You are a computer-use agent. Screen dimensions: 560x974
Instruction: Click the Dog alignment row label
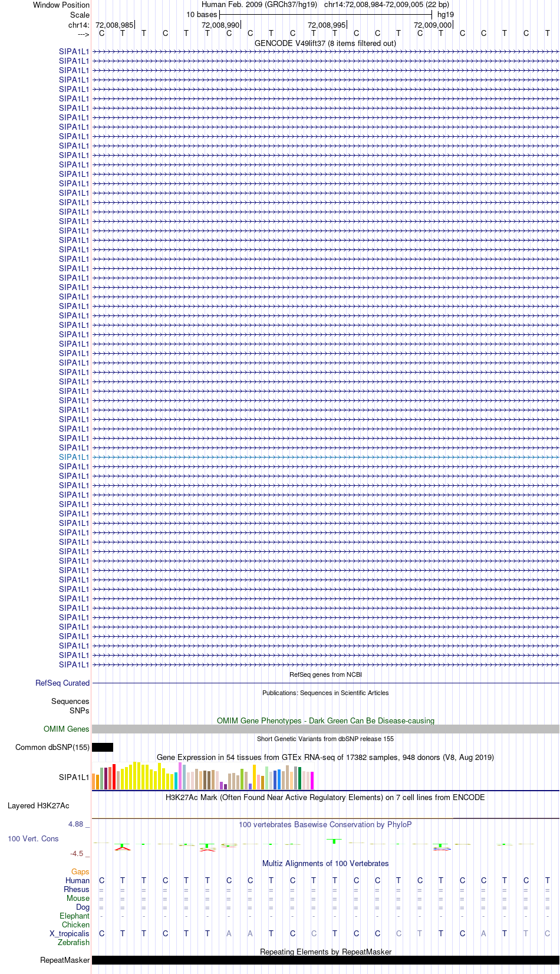pos(83,907)
